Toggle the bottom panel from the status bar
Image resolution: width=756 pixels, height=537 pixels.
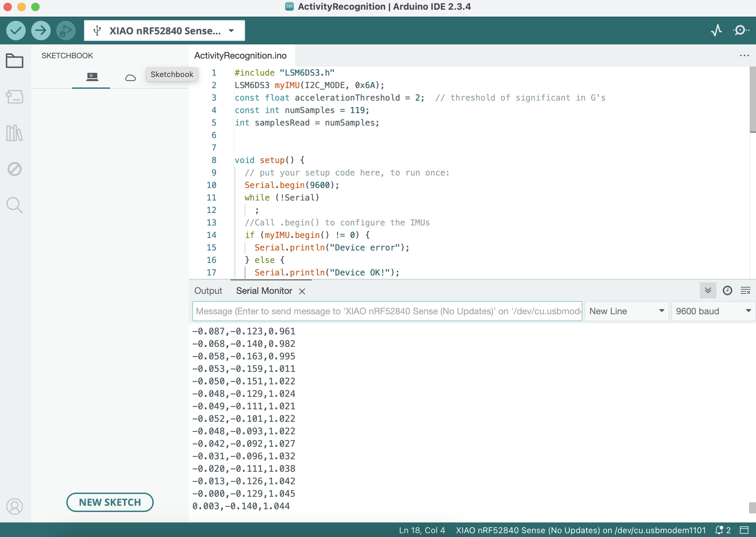tap(744, 530)
